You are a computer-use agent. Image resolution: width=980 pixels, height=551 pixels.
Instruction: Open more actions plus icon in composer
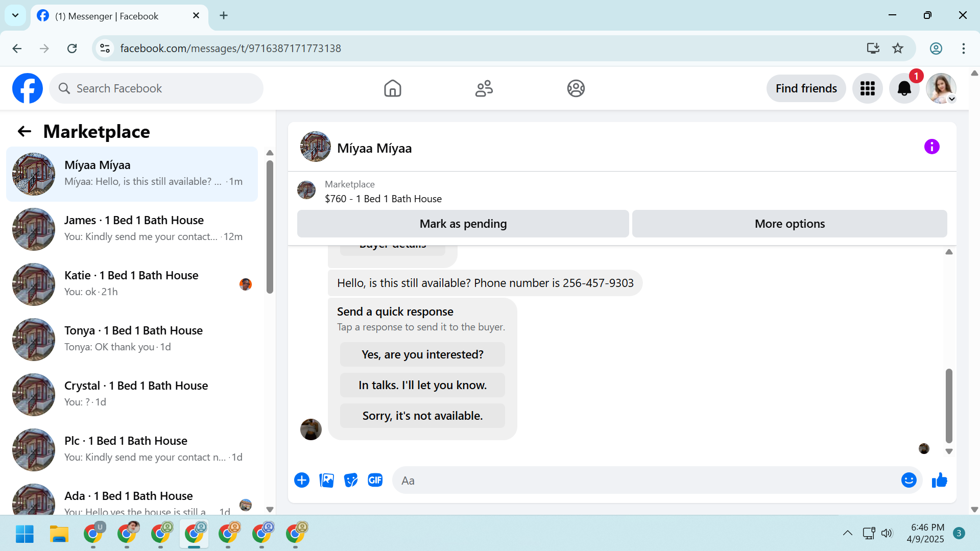[x=302, y=481]
